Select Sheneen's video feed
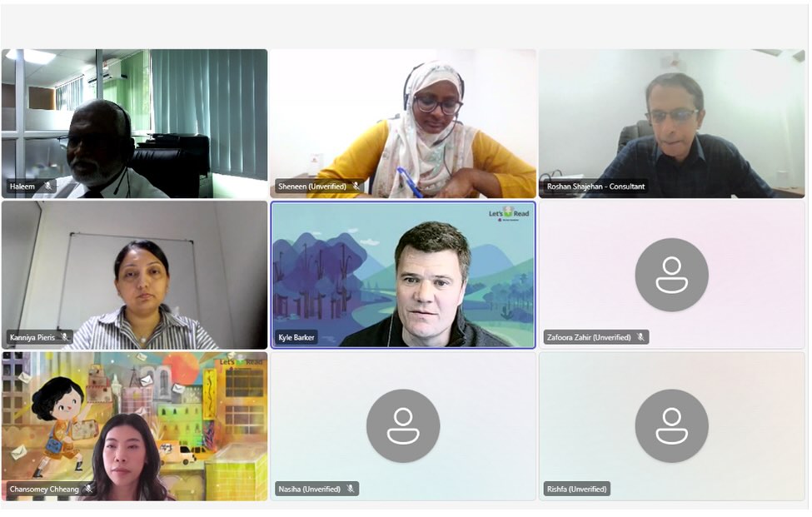This screenshot has width=812, height=517. 403,124
